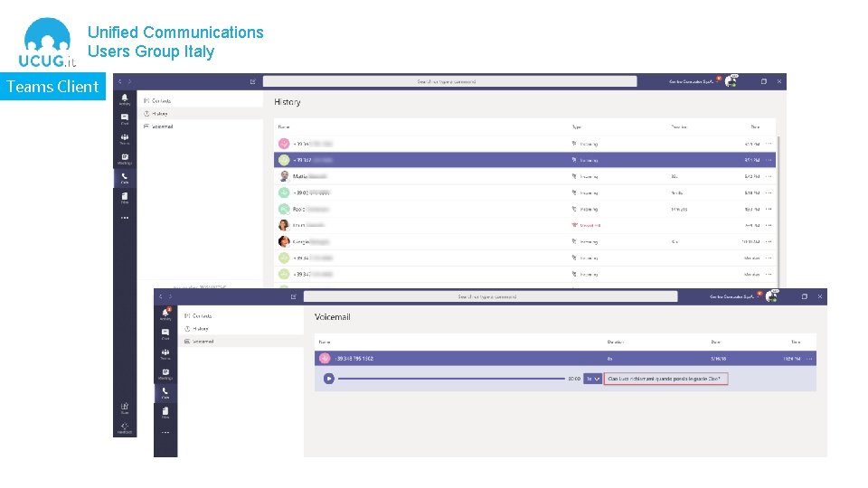Viewport: 868px width, 488px height.
Task: Go forward using the History window forward arrow
Action: 129,81
